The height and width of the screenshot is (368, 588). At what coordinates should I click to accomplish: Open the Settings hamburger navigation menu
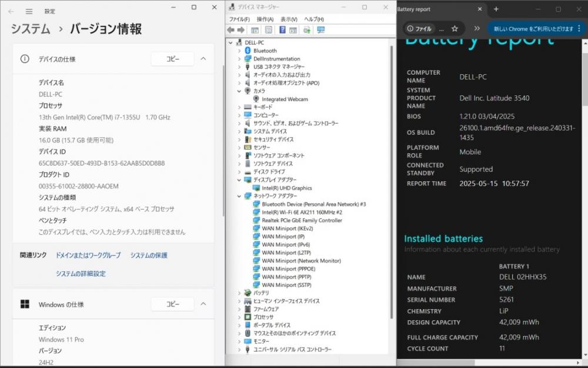click(29, 11)
